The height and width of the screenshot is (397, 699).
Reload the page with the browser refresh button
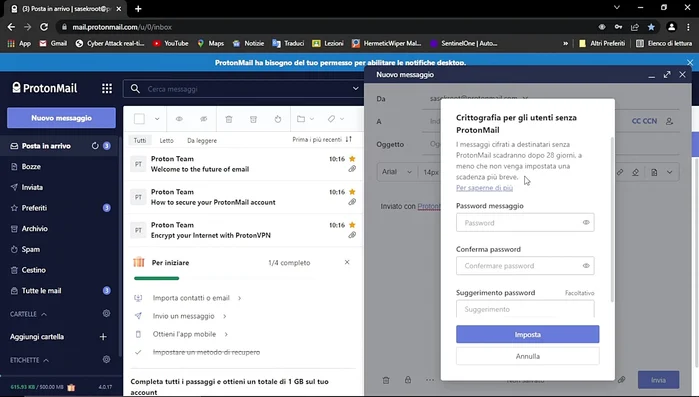click(44, 27)
